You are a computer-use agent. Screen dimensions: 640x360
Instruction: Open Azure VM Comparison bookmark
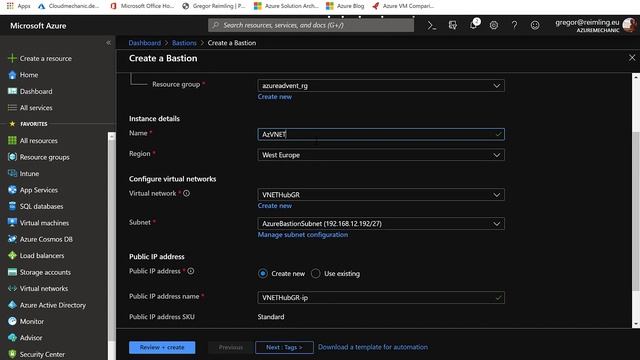tap(403, 6)
